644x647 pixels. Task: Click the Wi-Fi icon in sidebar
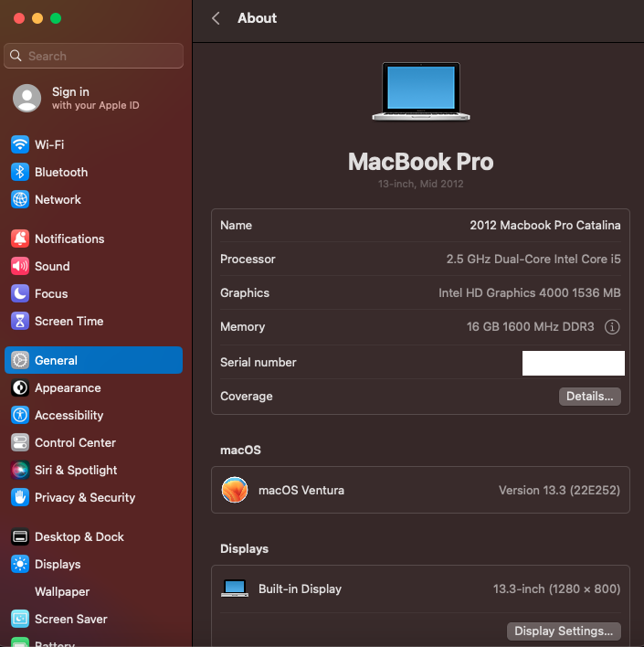(x=20, y=144)
